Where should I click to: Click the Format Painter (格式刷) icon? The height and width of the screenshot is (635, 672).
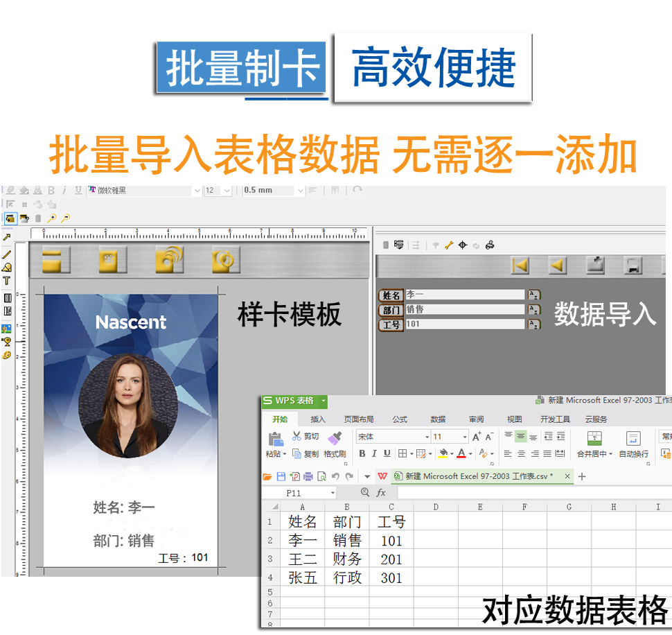coord(335,438)
